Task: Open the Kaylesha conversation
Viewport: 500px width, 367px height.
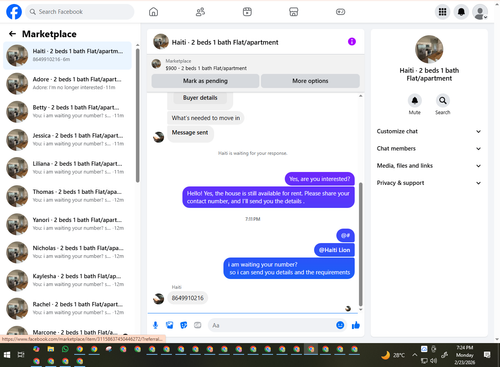Action: pos(67,280)
